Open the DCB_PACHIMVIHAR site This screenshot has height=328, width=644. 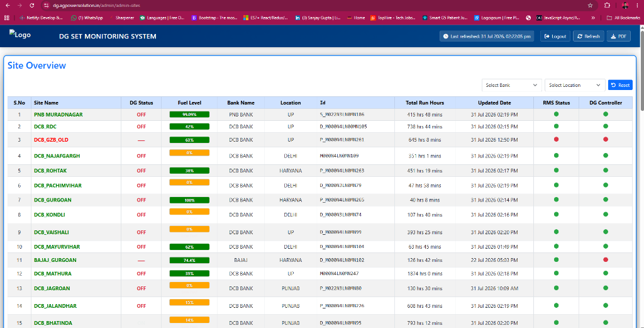click(x=57, y=186)
